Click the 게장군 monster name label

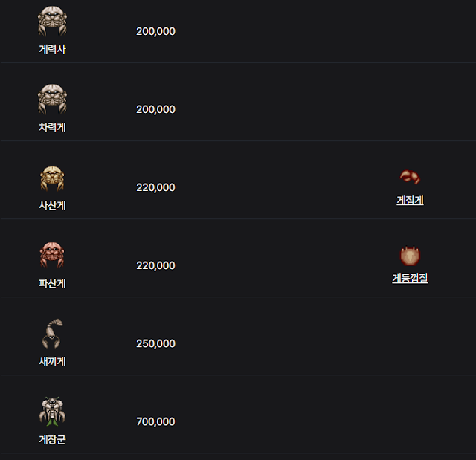coord(52,439)
